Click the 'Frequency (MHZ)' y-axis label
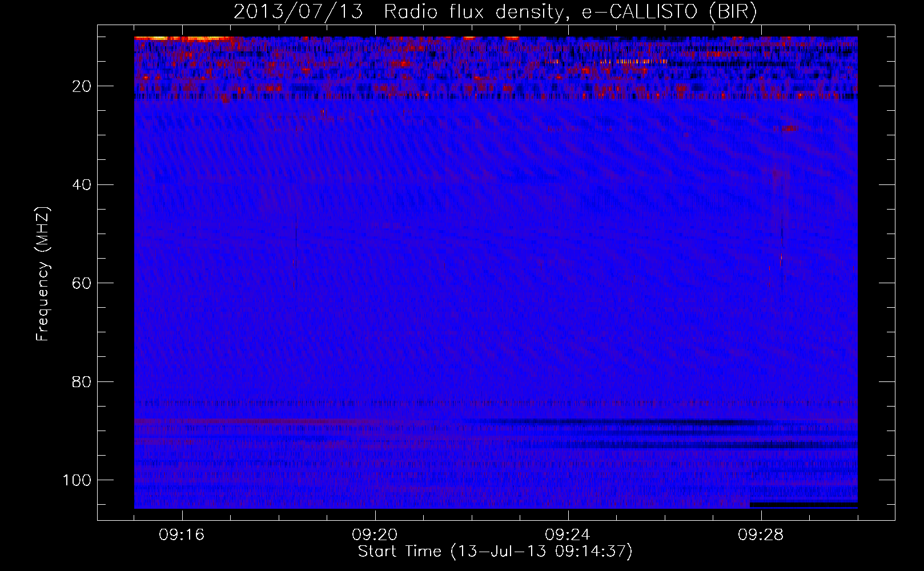 click(43, 273)
